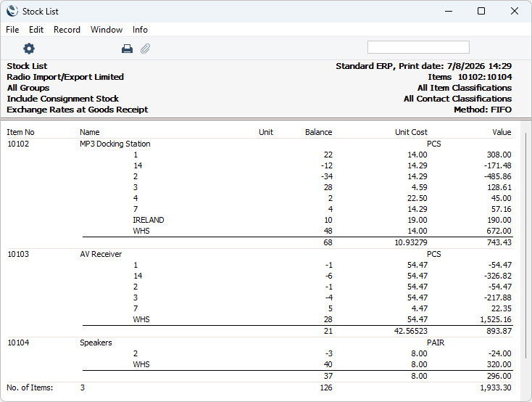Click the value 57.16
Screen dimensions: 532x402
point(501,209)
